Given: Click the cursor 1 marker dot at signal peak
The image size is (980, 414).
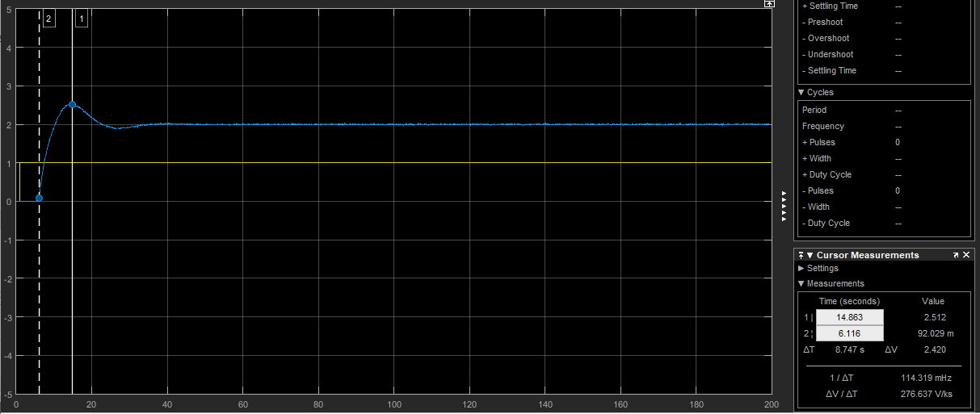Looking at the screenshot, I should [72, 104].
